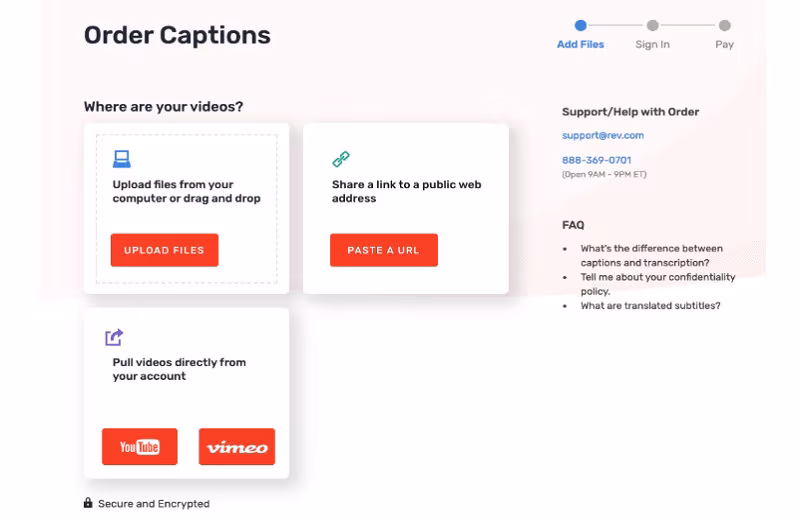Pull videos from YouTube
The width and height of the screenshot is (800, 520).
coord(140,447)
